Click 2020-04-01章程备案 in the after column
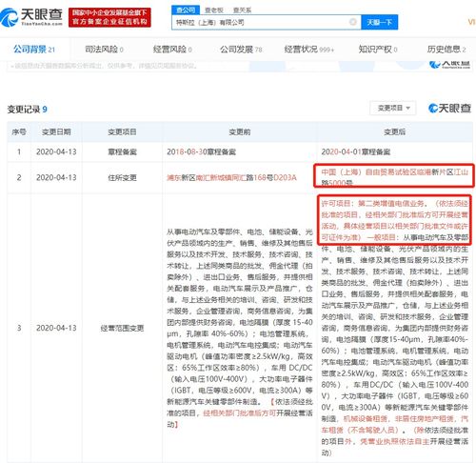 coord(356,151)
